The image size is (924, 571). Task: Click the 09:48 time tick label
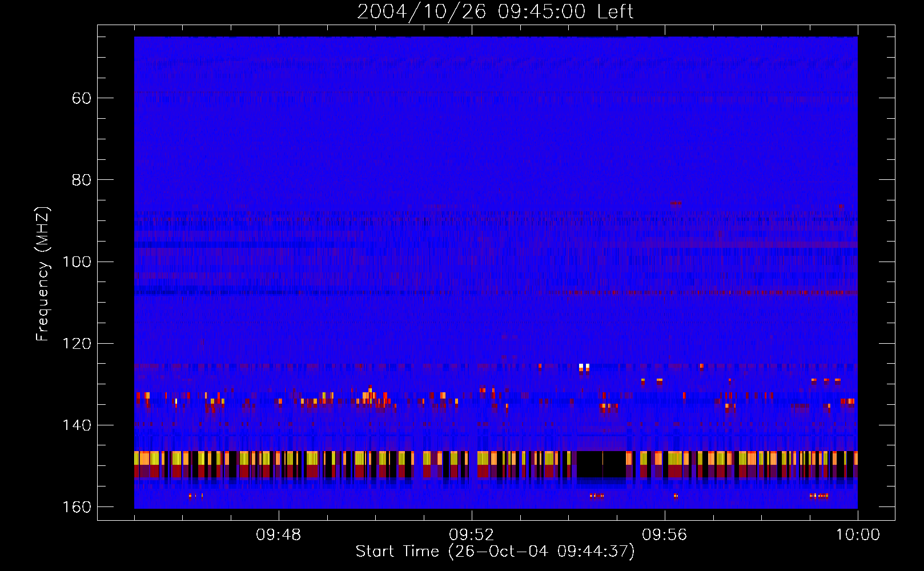(278, 535)
